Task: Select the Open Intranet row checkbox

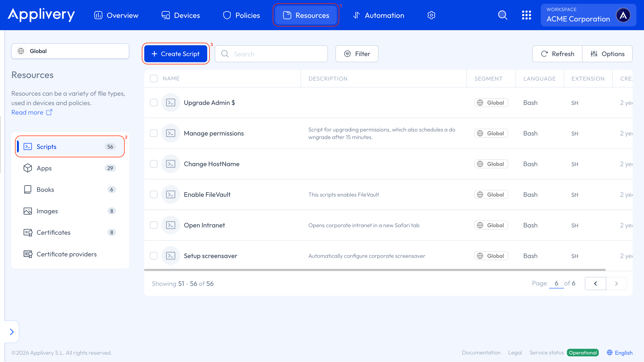Action: point(153,225)
